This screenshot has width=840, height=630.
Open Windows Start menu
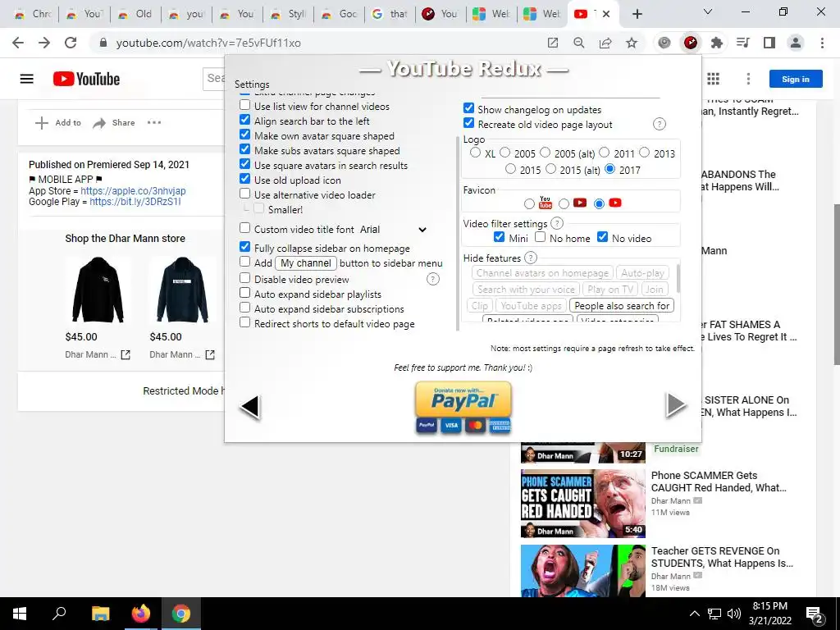(20, 614)
